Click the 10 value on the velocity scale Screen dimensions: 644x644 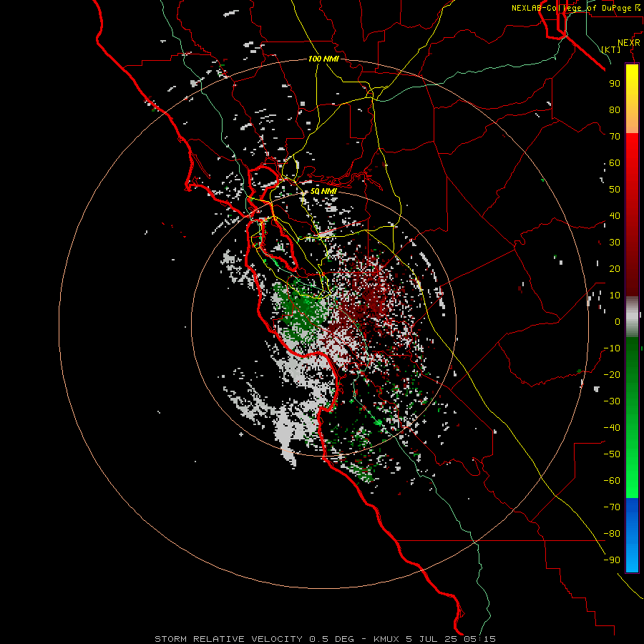(x=615, y=296)
